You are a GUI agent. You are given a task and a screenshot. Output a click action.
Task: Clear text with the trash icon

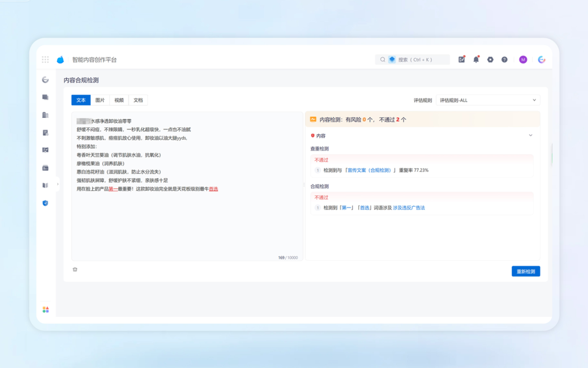[75, 269]
